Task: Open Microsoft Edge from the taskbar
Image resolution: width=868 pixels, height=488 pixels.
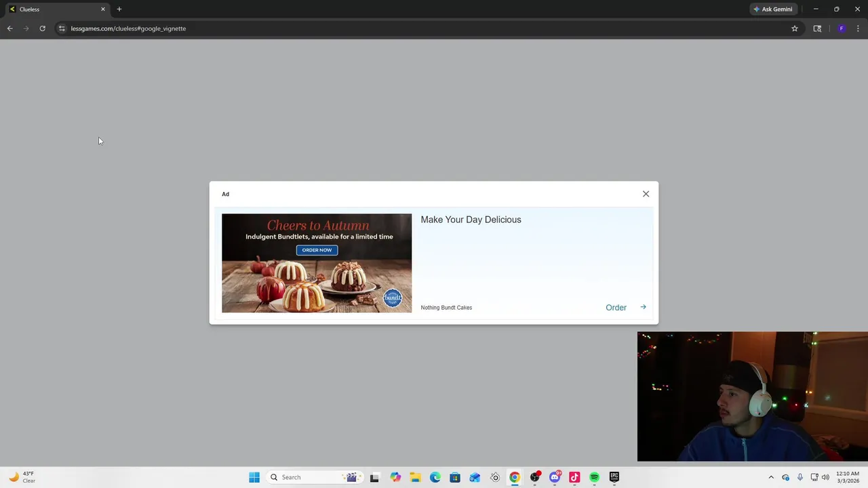Action: [x=435, y=477]
